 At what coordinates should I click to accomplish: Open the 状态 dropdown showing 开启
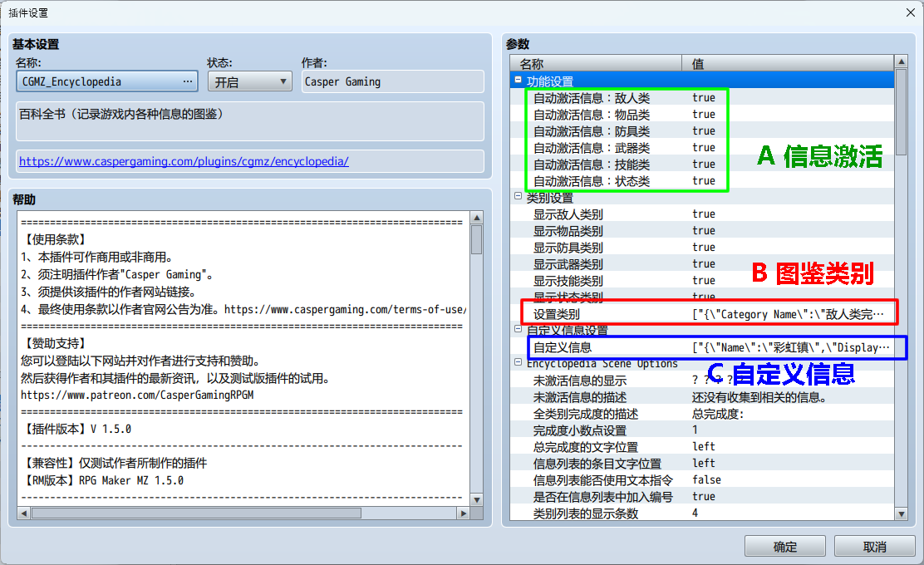tap(250, 81)
